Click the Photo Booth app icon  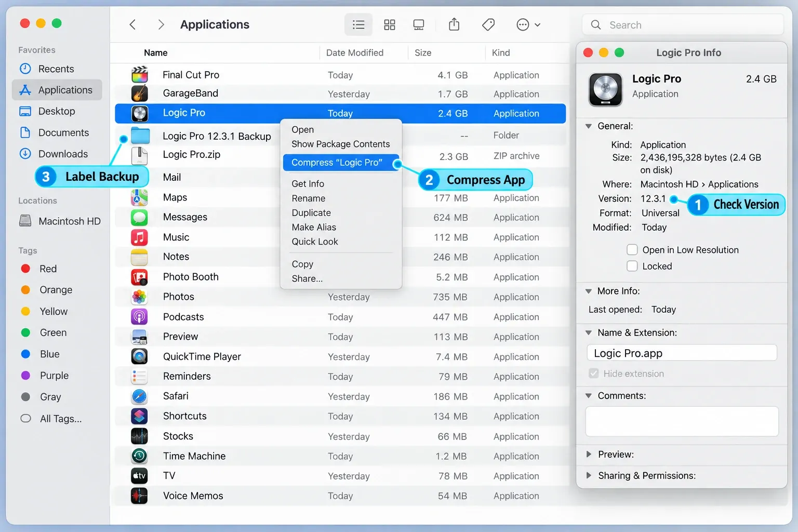tap(139, 277)
